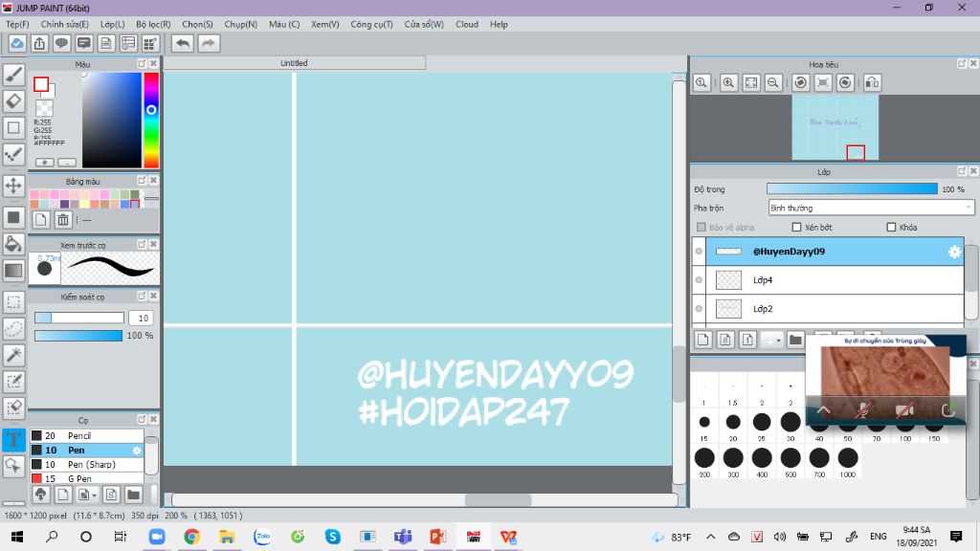
Task: Click the navigator canvas thumbnail
Action: click(x=835, y=127)
